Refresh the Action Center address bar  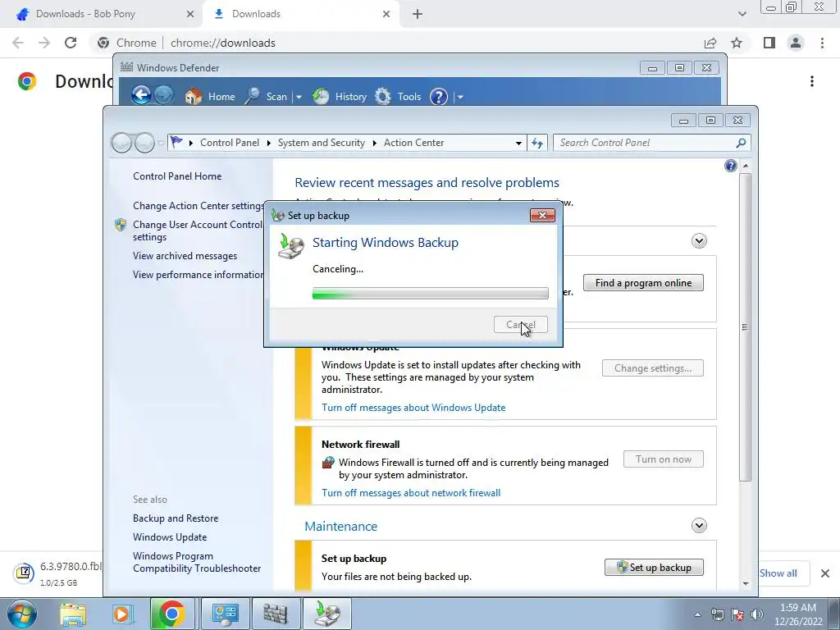click(537, 143)
